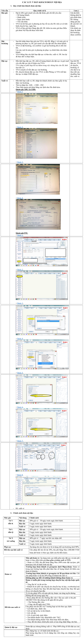Click the title 'CÁC LƯU Ý BÁN KHÁCH ĐOÀN NỘI ĐỊA'

42,2
